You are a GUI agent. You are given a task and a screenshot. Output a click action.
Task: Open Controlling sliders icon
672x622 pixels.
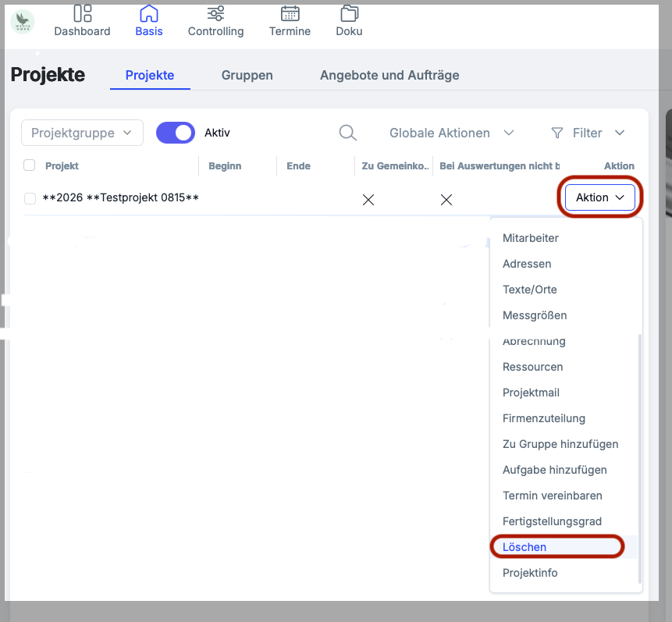(215, 14)
